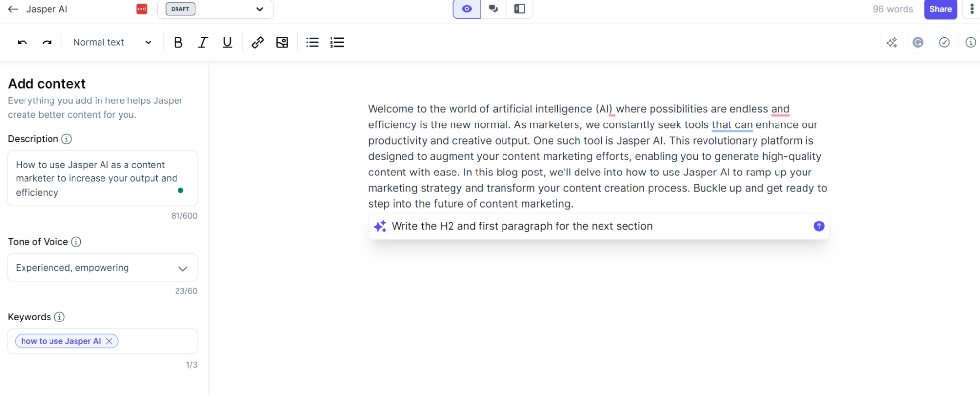Edit the Description text field
This screenshot has width=980, height=395.
pyautogui.click(x=102, y=178)
